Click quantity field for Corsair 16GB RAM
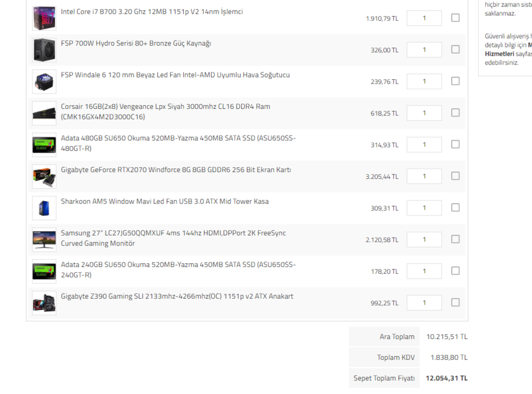The width and height of the screenshot is (532, 394). [x=424, y=113]
